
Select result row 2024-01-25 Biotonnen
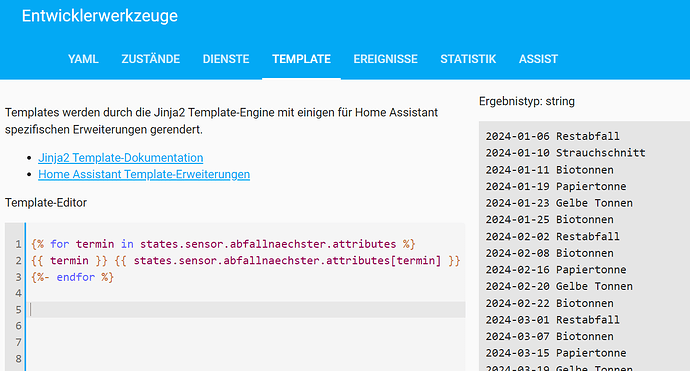[x=550, y=220]
